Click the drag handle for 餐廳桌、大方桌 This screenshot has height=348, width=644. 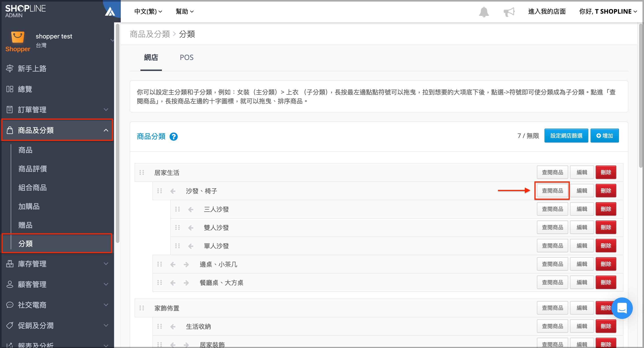pyautogui.click(x=159, y=282)
